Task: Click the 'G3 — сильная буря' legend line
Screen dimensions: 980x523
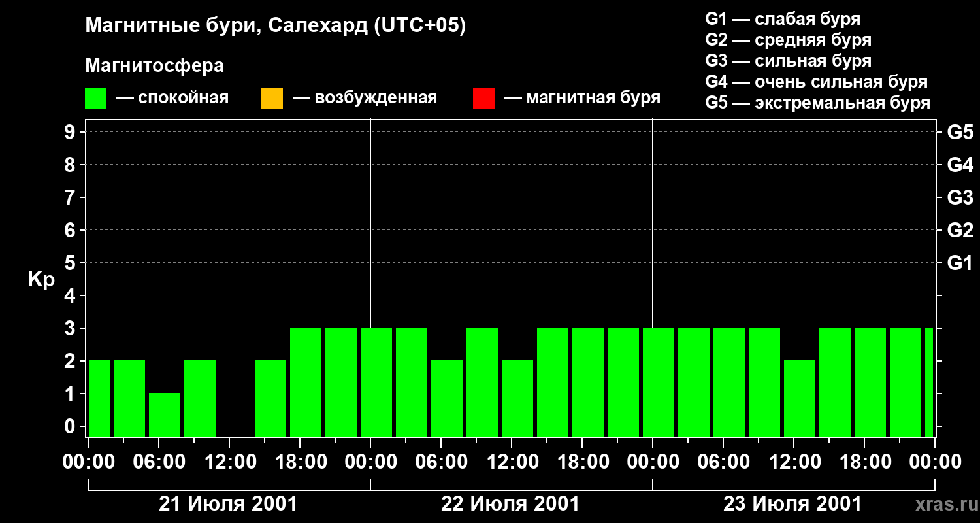Action: coord(789,61)
